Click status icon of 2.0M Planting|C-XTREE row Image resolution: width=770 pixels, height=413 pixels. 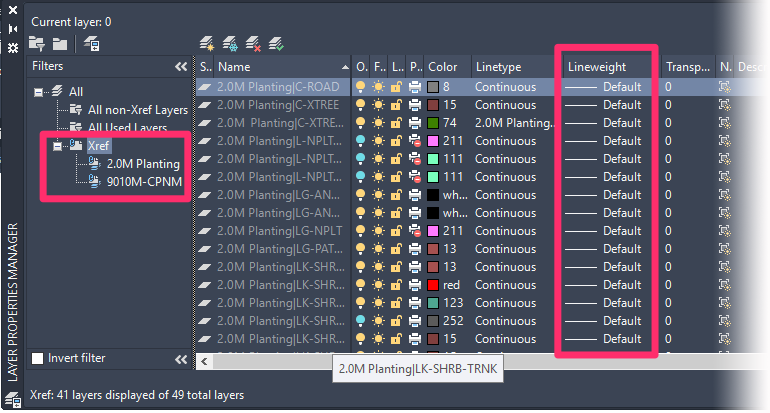tap(205, 105)
